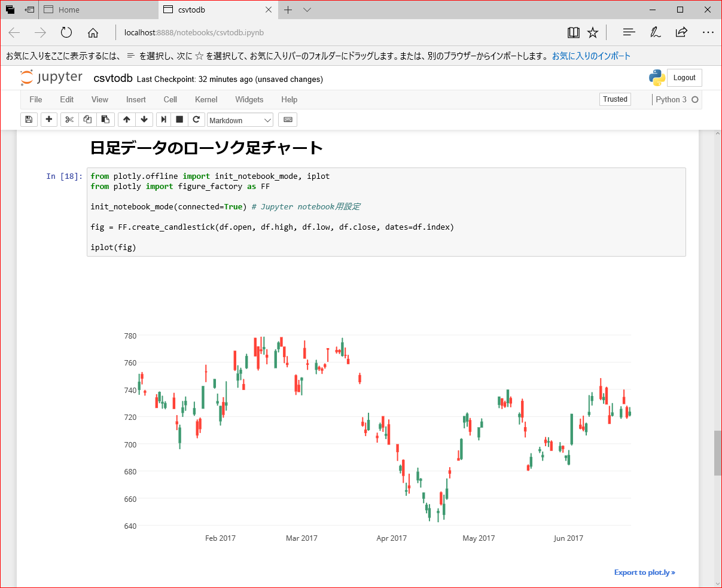Open the Edge hub icon
This screenshot has height=588, width=722.
(629, 32)
